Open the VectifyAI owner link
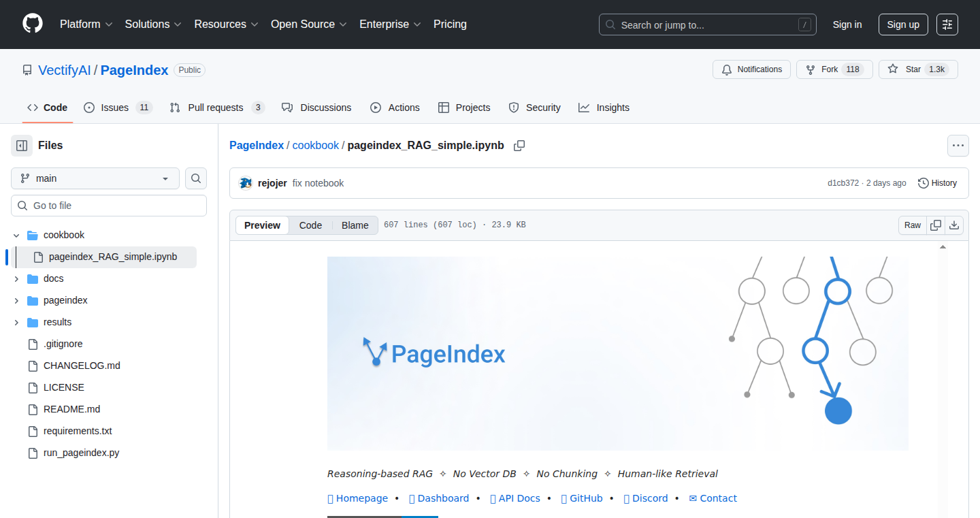The width and height of the screenshot is (980, 518). (x=65, y=70)
